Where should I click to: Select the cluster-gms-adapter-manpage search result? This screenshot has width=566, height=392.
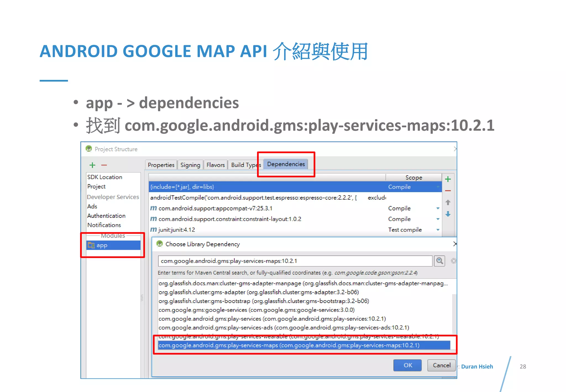[304, 283]
